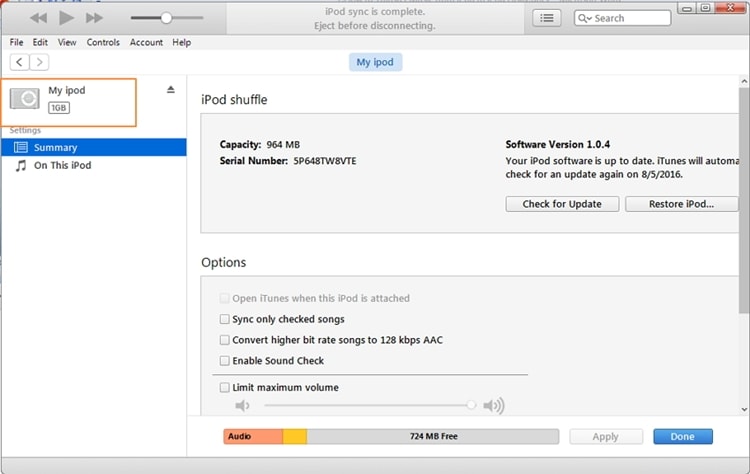Select Summary in the sidebar
Screen dimensions: 750x474
coord(94,147)
